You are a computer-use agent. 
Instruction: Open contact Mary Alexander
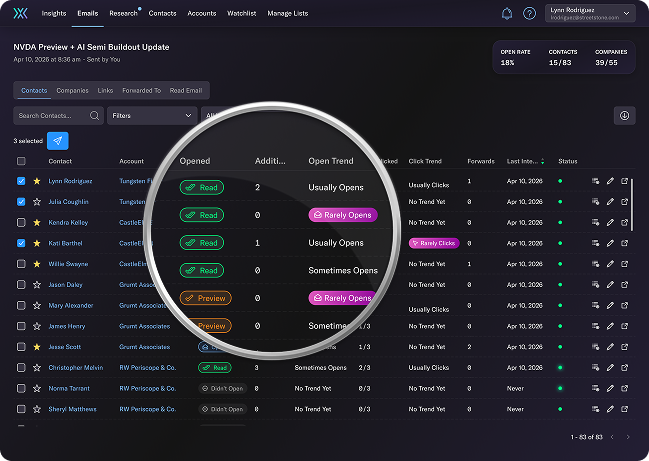point(71,305)
